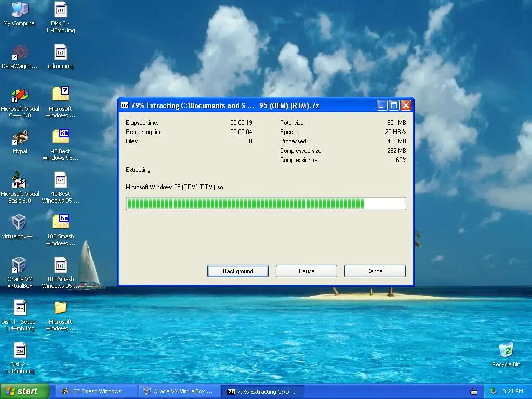Click the Remaining time value 00:00:04
This screenshot has height=399, width=532.
point(241,132)
